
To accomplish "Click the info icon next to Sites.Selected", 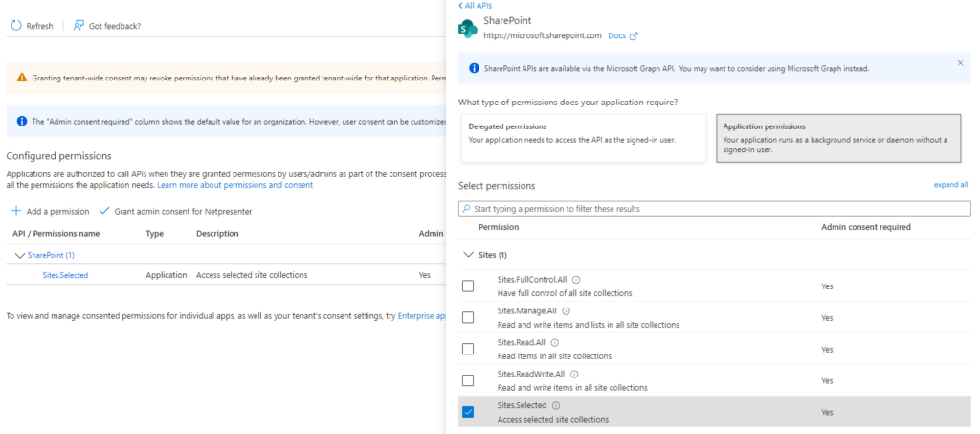I will (x=556, y=405).
